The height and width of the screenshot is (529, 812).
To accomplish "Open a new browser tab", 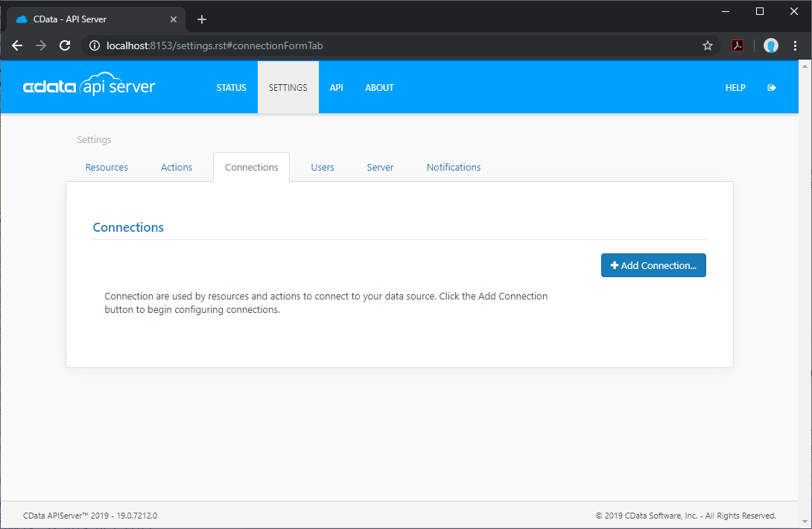I will click(x=201, y=19).
